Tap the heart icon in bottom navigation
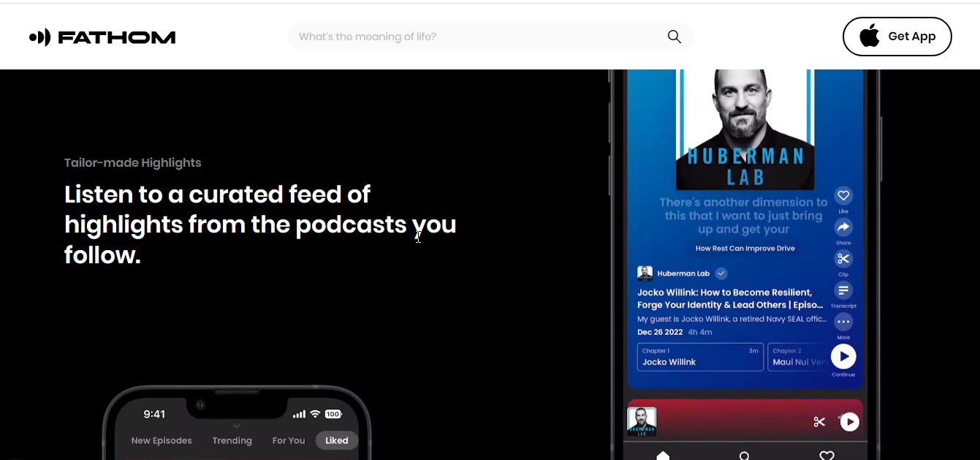980x460 pixels. (827, 456)
